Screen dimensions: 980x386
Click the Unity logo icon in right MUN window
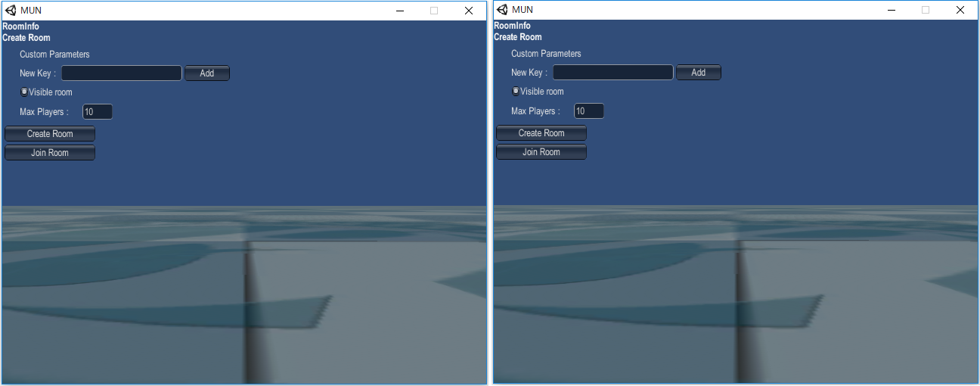[x=502, y=10]
